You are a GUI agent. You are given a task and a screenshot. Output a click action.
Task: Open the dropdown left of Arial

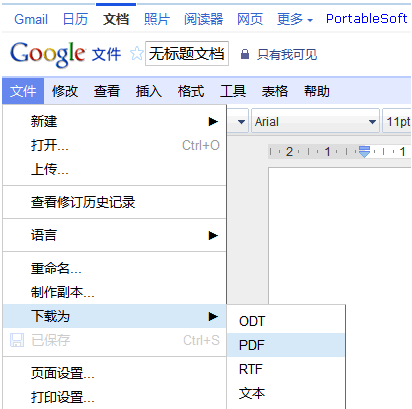[x=238, y=121]
